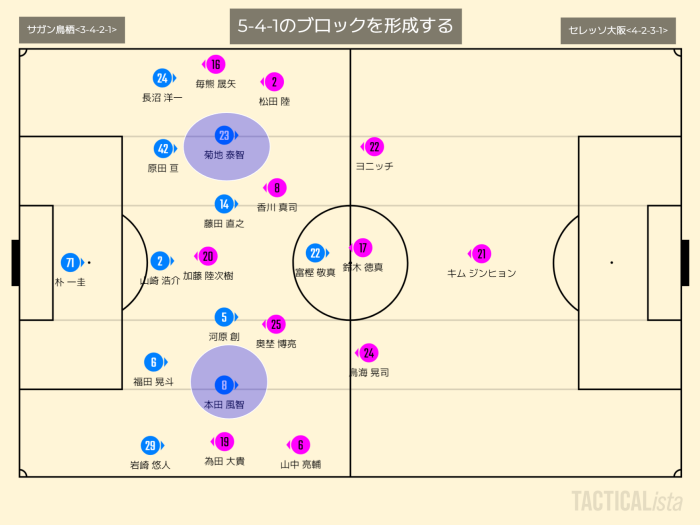Click pink player marker number 17
The width and height of the screenshot is (700, 525).
click(363, 247)
